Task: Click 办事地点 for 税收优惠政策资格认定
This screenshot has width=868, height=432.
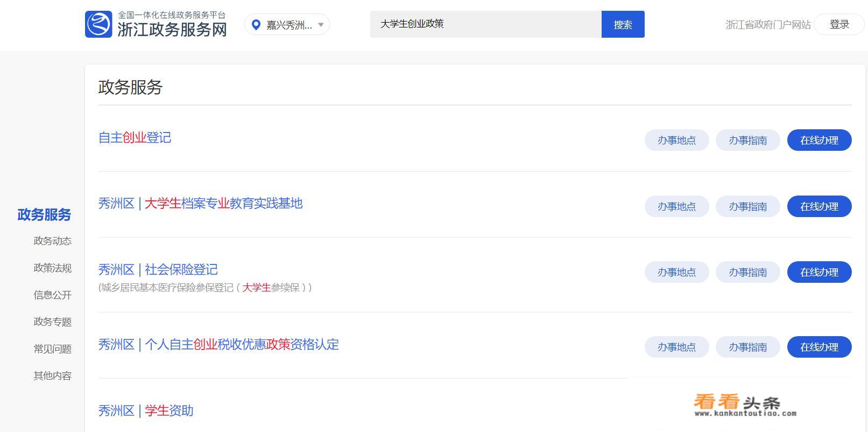Action: point(676,347)
